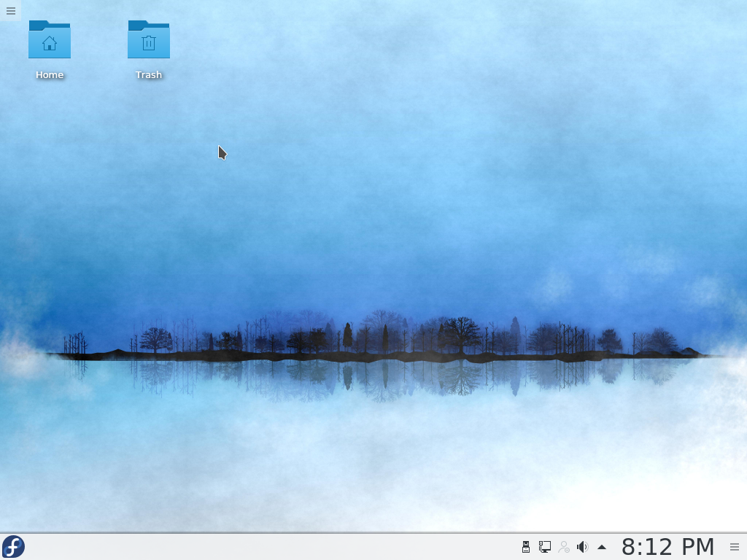This screenshot has width=747, height=560.
Task: Click the user status tray icon
Action: [x=564, y=547]
